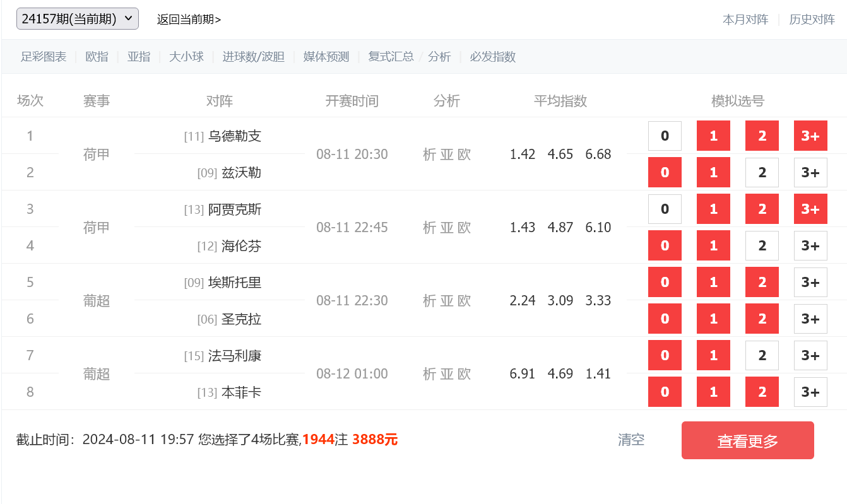847x504 pixels.
Task: Click 欧 for the 法马利康 match
Action: (465, 374)
